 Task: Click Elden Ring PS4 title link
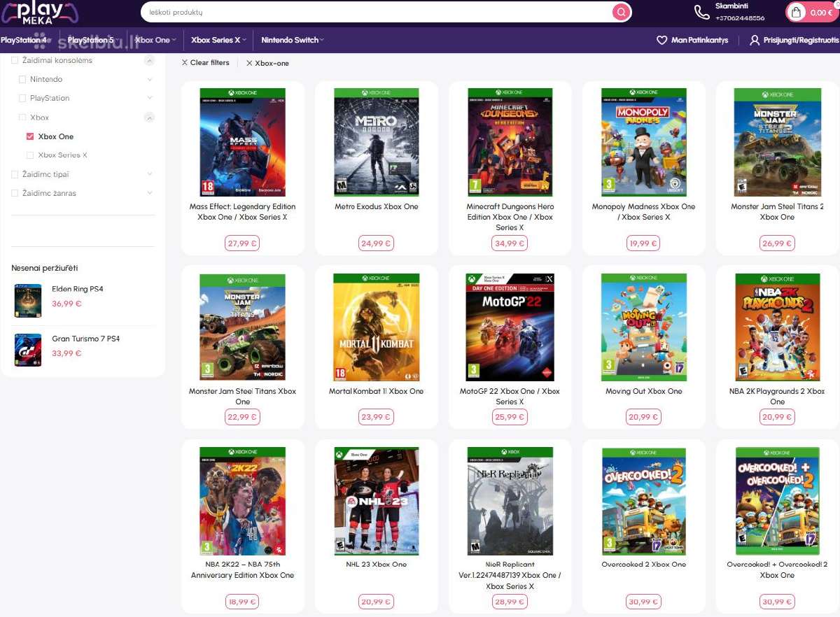click(x=78, y=289)
